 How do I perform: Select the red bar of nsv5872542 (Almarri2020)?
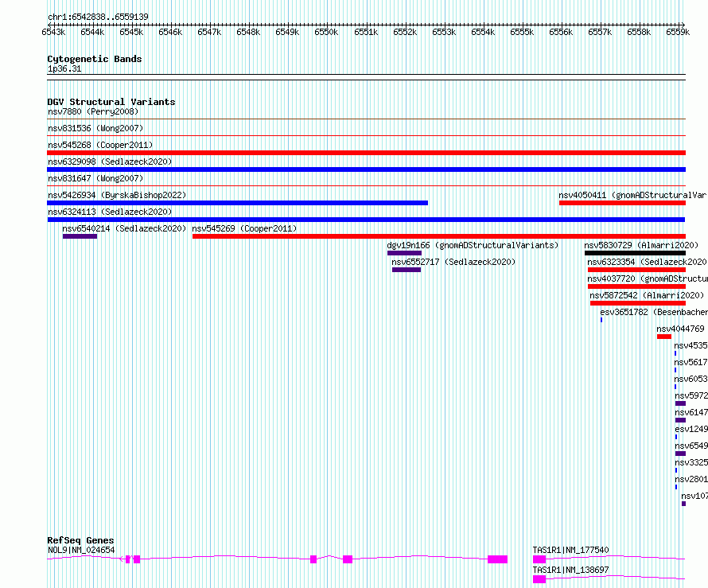(x=638, y=303)
